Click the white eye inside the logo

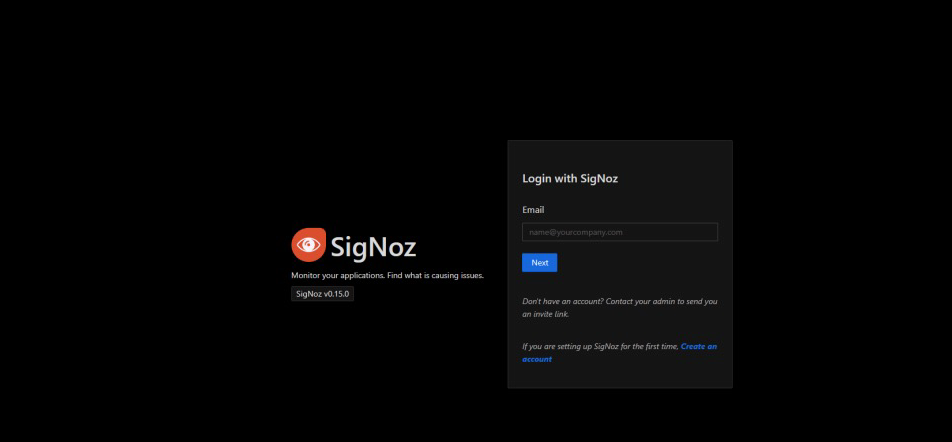[x=308, y=245]
